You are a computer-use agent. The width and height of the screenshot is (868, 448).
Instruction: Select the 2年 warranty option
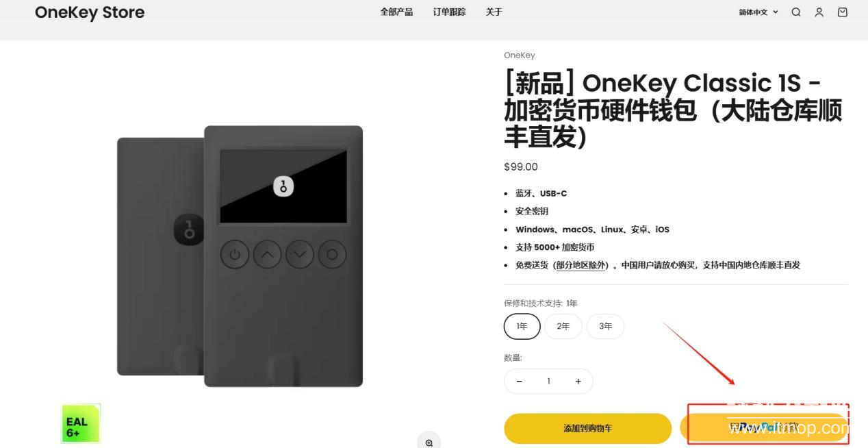click(563, 326)
